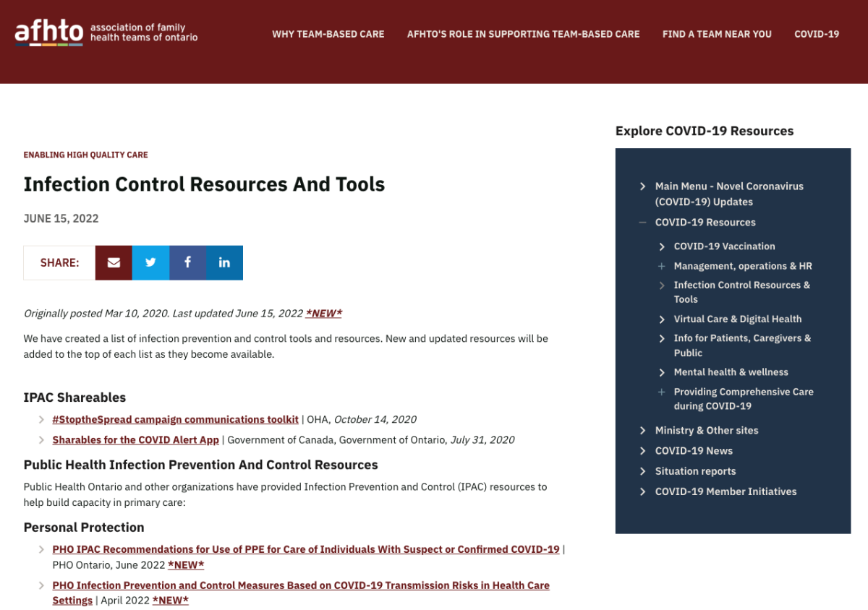The image size is (868, 610).
Task: Open #StoptheSpread campaign communications toolkit link
Action: tap(175, 419)
